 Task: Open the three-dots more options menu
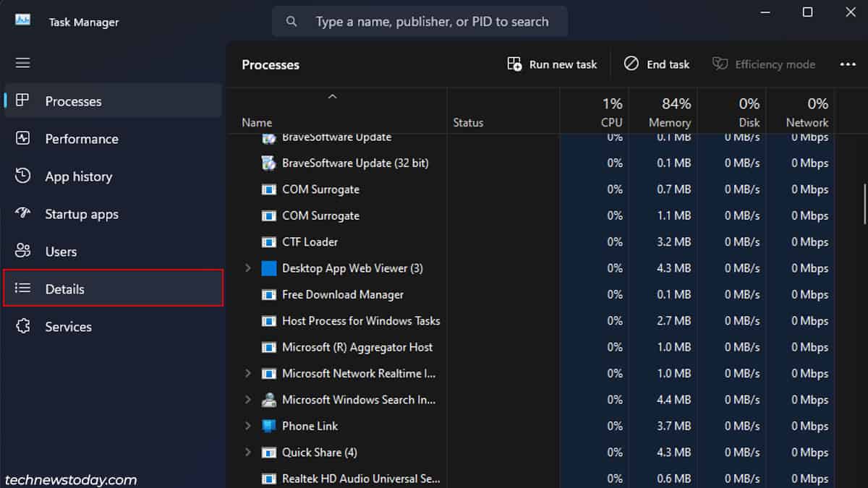pyautogui.click(x=848, y=64)
